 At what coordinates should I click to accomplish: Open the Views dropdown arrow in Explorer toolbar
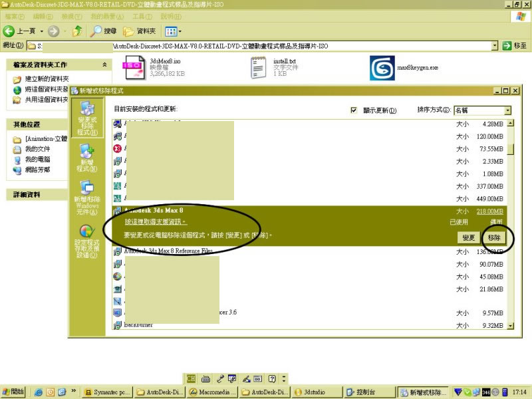tap(180, 31)
